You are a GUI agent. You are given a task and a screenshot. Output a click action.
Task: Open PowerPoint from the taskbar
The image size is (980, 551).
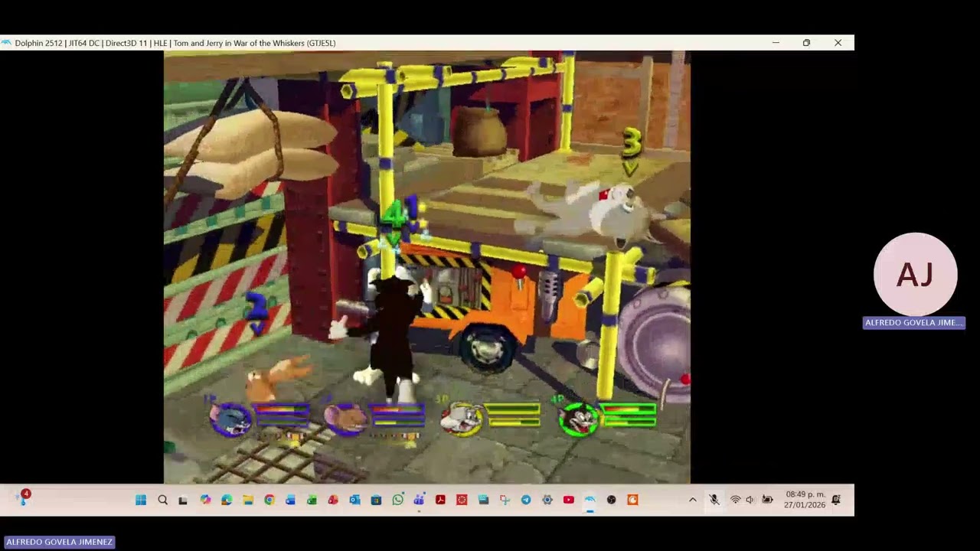pos(333,500)
